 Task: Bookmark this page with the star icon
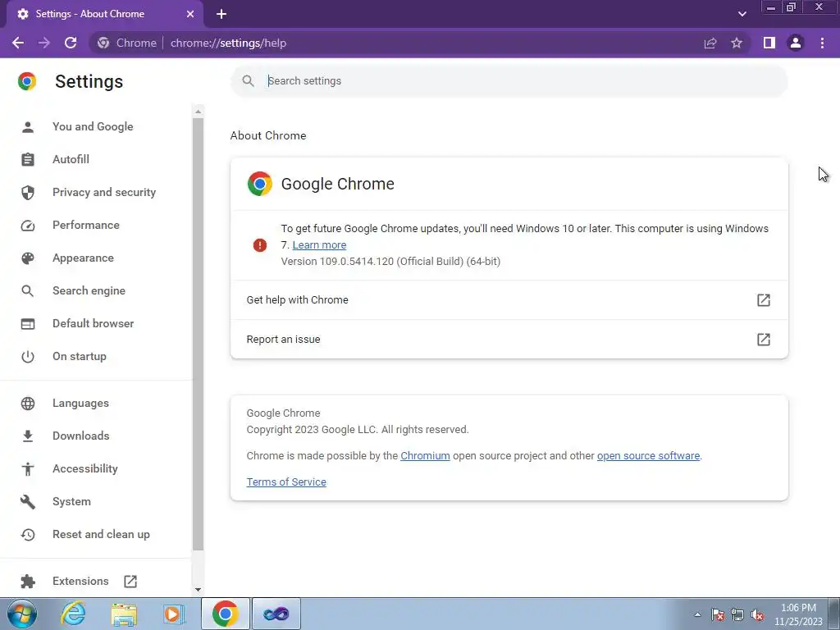[x=737, y=43]
